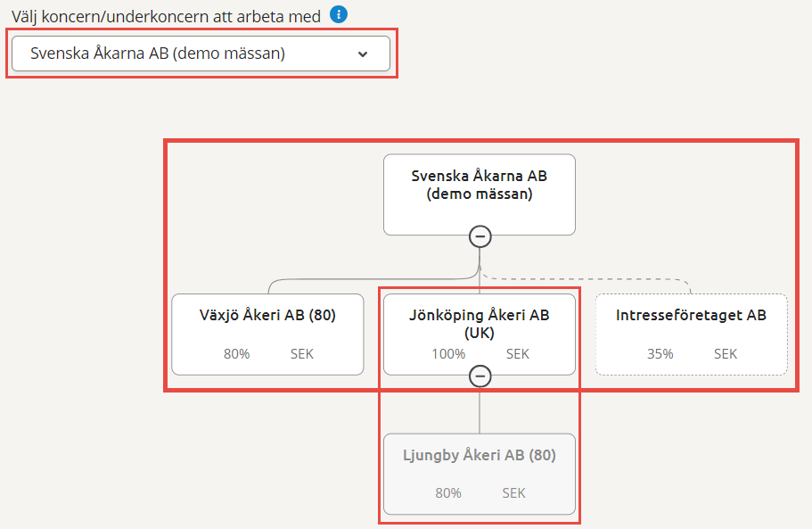The width and height of the screenshot is (812, 529).
Task: Choose the greyed Ljungby Åkeri AB (80) node
Action: 480,474
